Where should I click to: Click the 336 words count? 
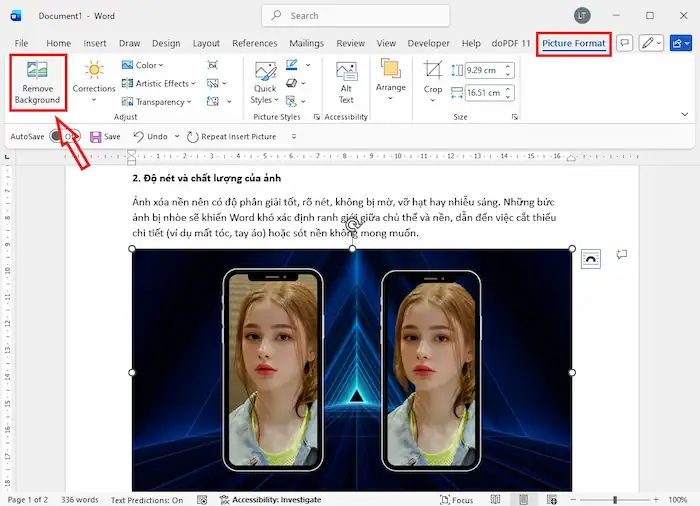click(x=79, y=500)
